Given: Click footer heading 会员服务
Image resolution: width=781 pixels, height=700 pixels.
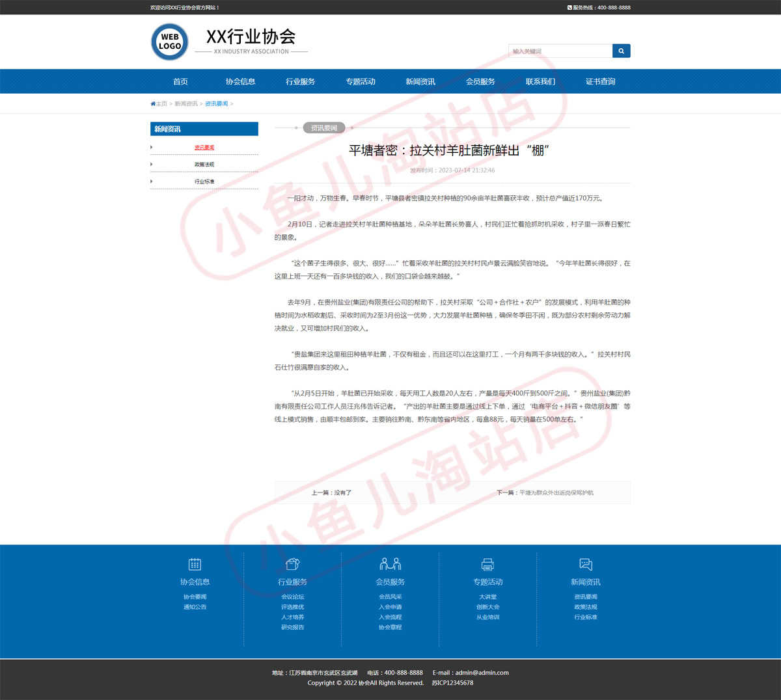Looking at the screenshot, I should 390,582.
